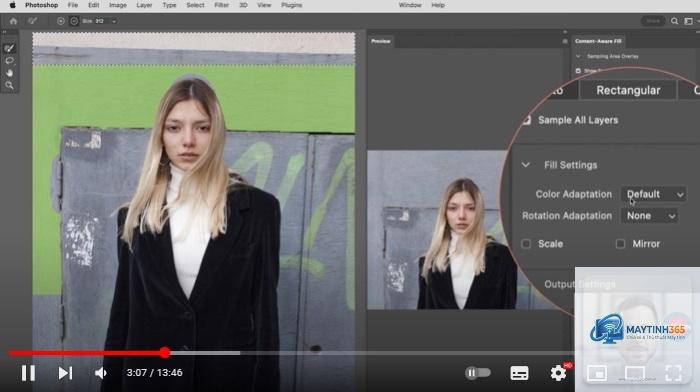Toggle Sample All Layers checkbox

(527, 120)
